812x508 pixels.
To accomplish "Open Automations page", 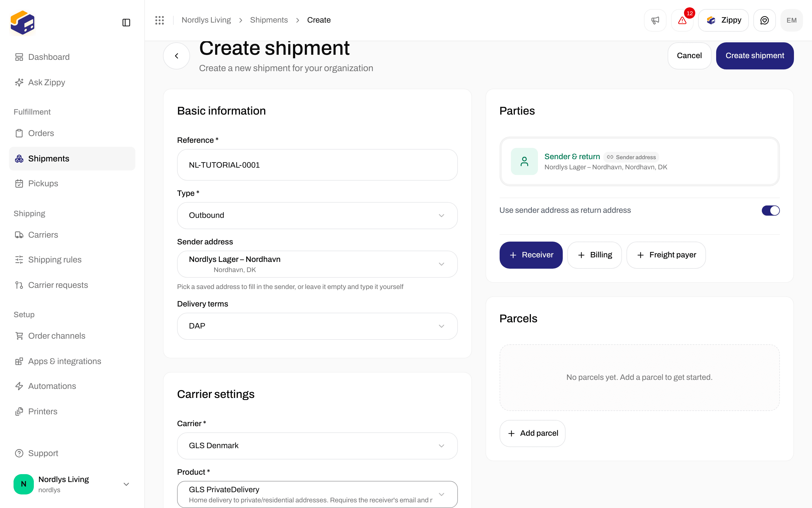I will click(x=72, y=386).
